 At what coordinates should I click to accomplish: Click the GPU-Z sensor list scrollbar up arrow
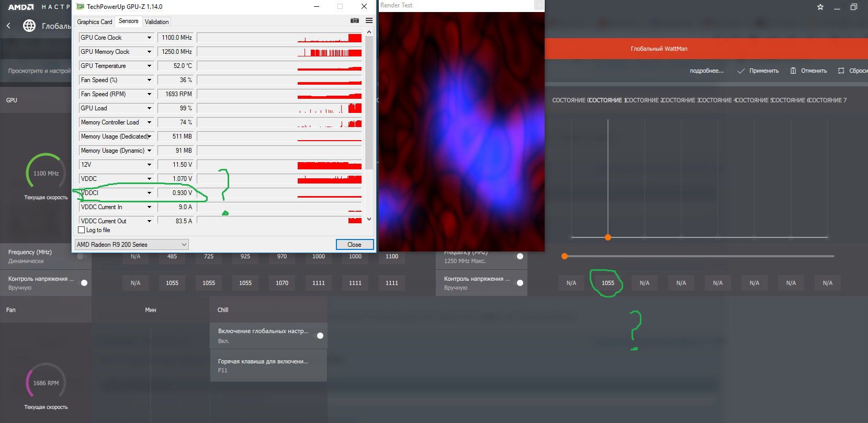pyautogui.click(x=369, y=32)
